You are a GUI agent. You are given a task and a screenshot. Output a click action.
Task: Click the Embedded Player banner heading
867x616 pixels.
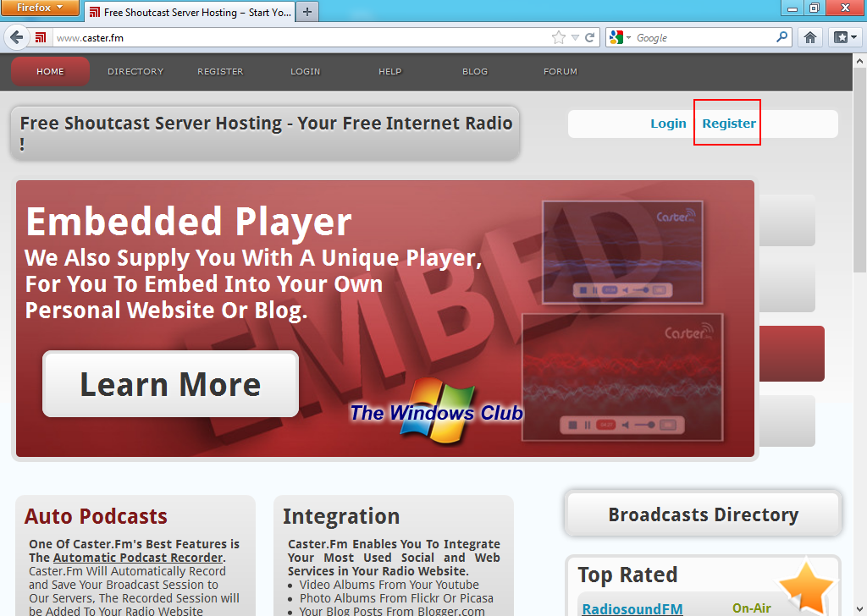[x=189, y=222]
